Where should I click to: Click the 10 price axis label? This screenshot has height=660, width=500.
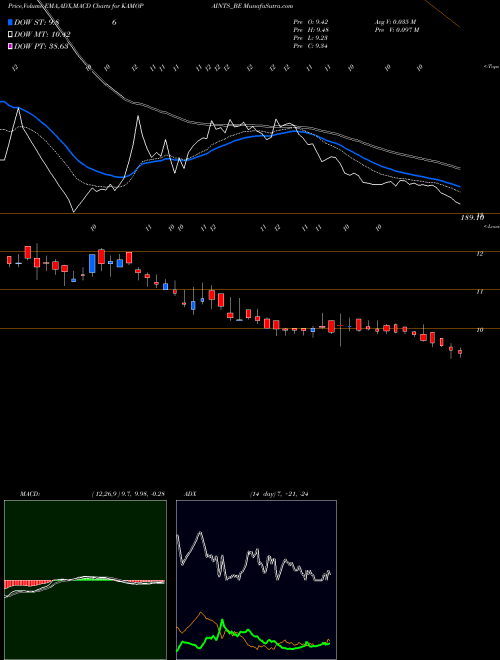(x=479, y=330)
